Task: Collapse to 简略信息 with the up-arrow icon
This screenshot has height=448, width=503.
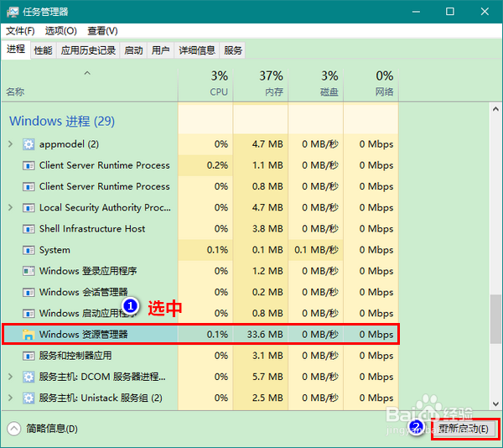Action: pyautogui.click(x=14, y=429)
